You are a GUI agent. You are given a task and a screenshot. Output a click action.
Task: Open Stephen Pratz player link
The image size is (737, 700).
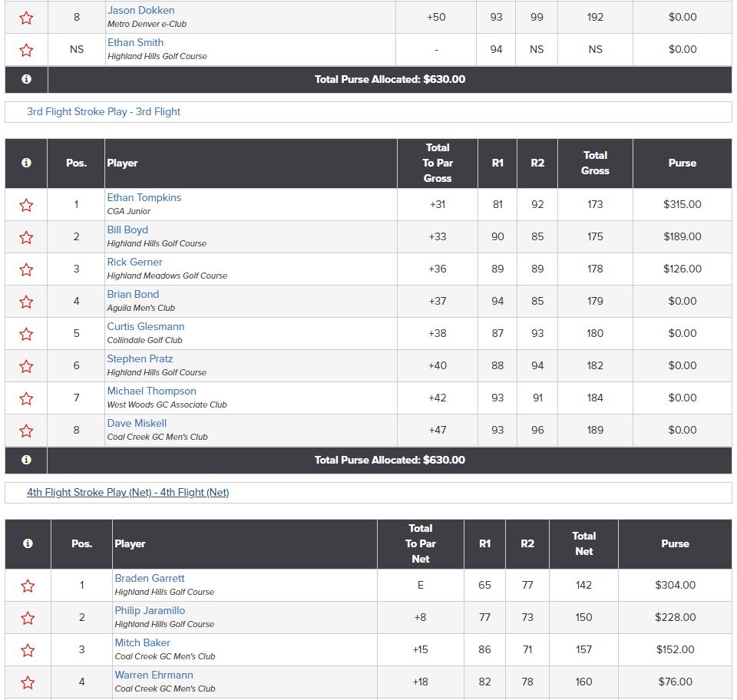140,359
